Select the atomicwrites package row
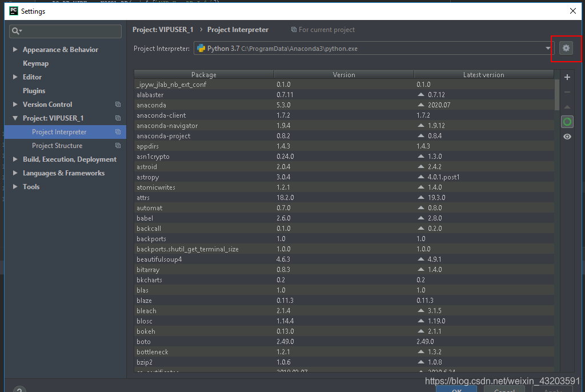Image resolution: width=585 pixels, height=392 pixels. pyautogui.click(x=344, y=187)
